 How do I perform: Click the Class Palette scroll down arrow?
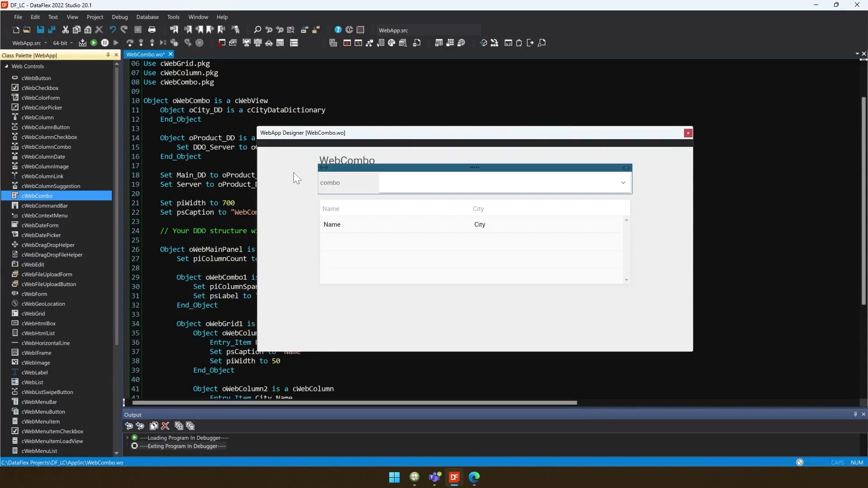click(117, 453)
